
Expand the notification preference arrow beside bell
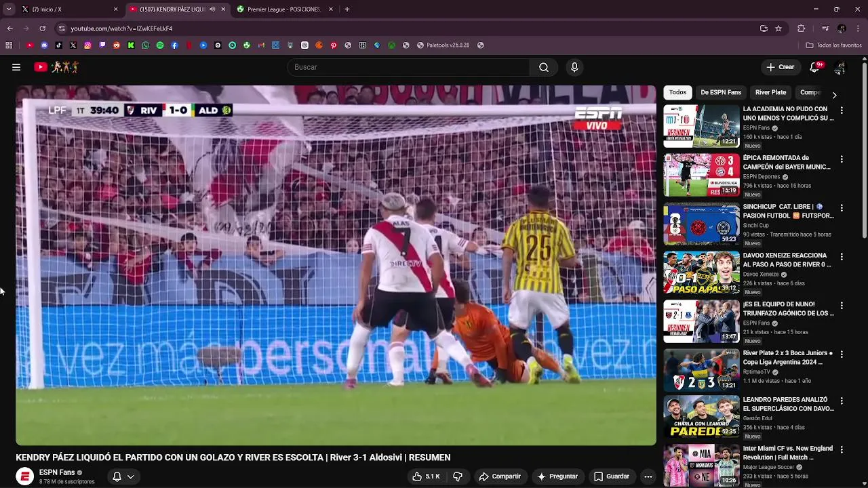tap(130, 476)
